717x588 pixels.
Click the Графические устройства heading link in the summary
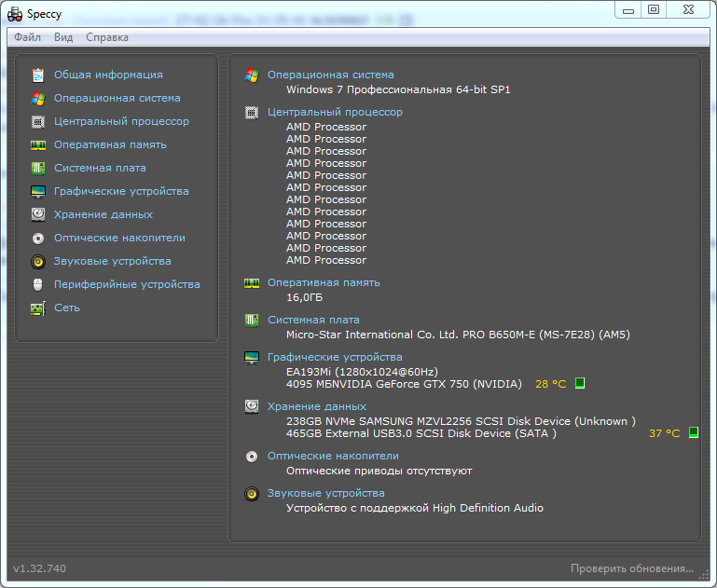pyautogui.click(x=335, y=357)
